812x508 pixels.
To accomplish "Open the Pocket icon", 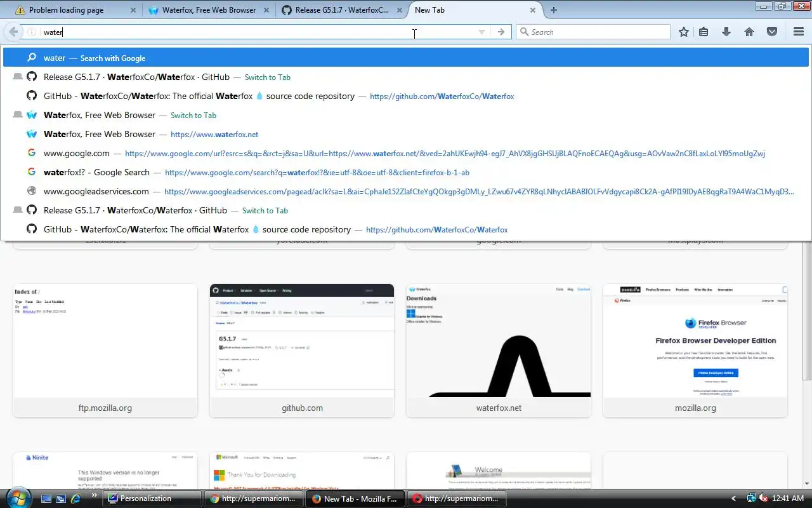I will pyautogui.click(x=772, y=32).
